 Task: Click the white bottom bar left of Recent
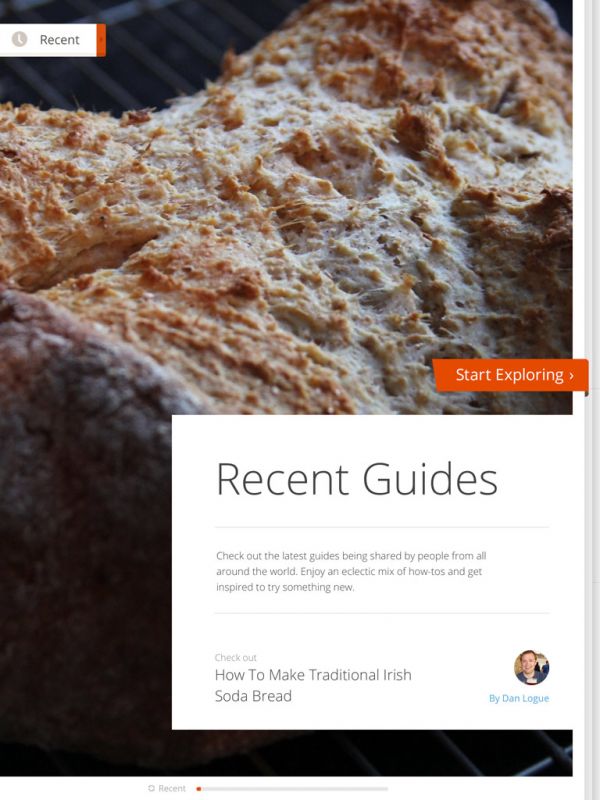point(73,788)
